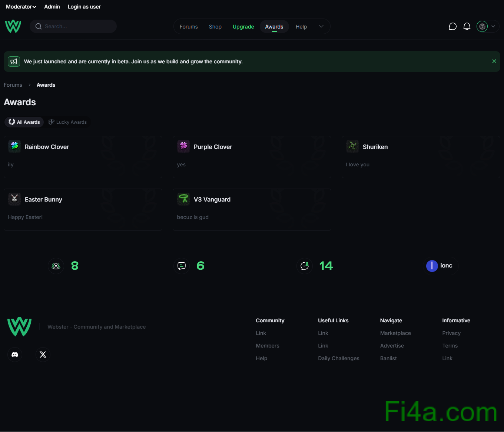Open the conversations chat bubble icon
Viewport: 504px width, 432px height.
click(452, 26)
